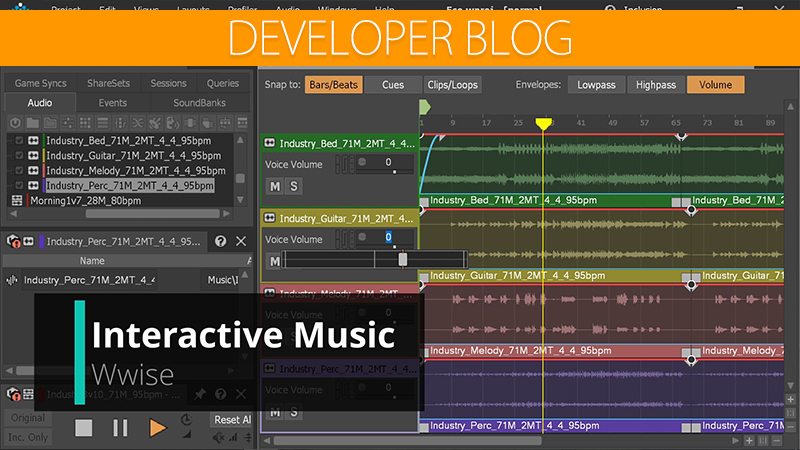Image resolution: width=800 pixels, height=450 pixels.
Task: Click the capture icon left of Industry_Perc title
Action: coord(13,241)
